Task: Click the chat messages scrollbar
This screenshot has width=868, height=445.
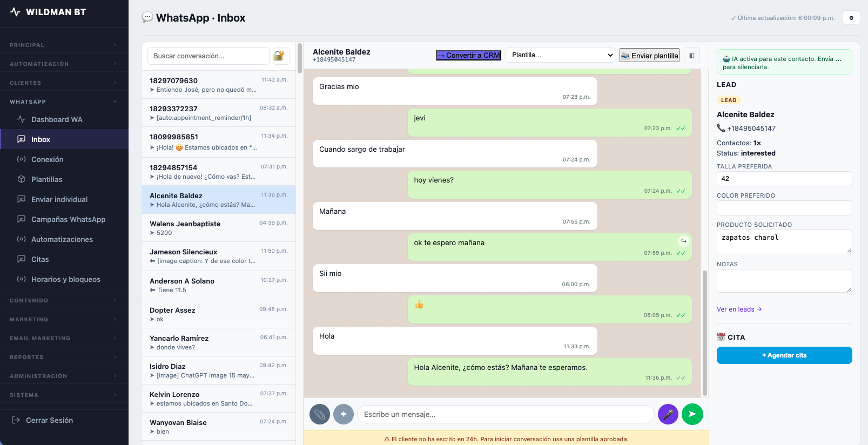Action: point(704,333)
